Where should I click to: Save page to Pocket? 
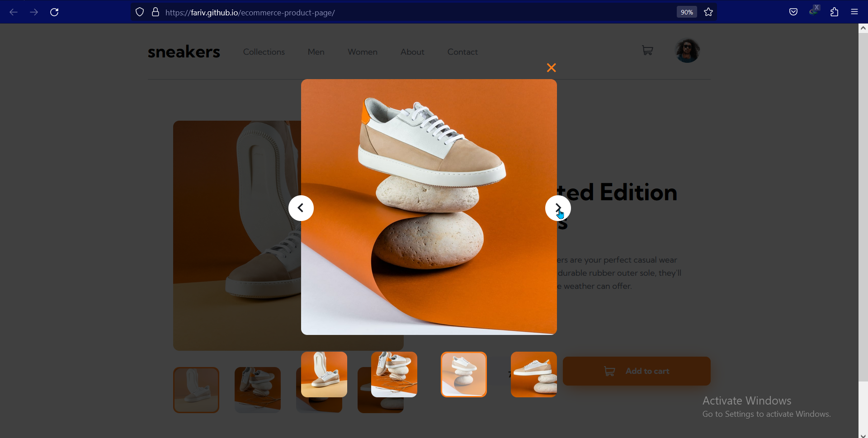pos(793,13)
